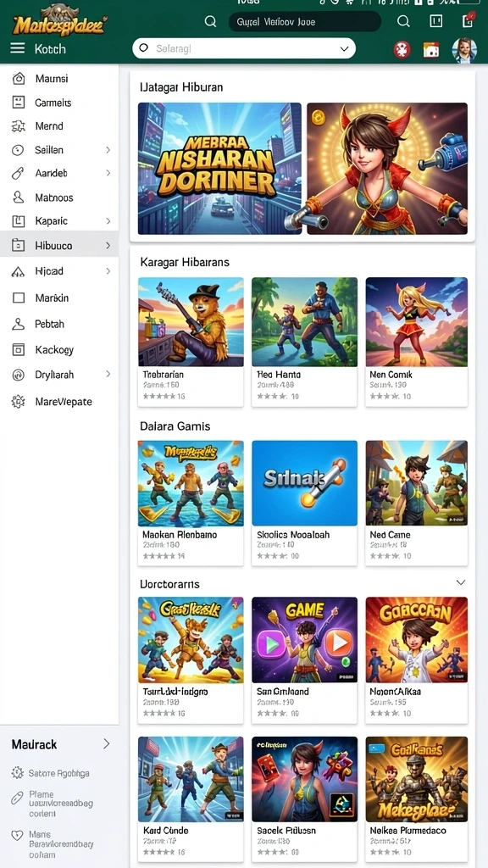
Task: Open the Tarr Ldel Indgno thumbnail
Action: click(191, 640)
